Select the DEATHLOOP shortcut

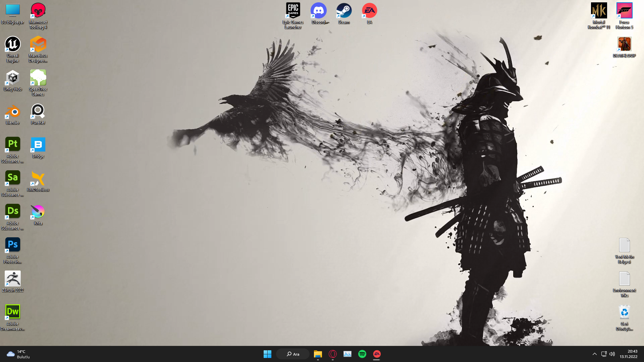tap(625, 47)
